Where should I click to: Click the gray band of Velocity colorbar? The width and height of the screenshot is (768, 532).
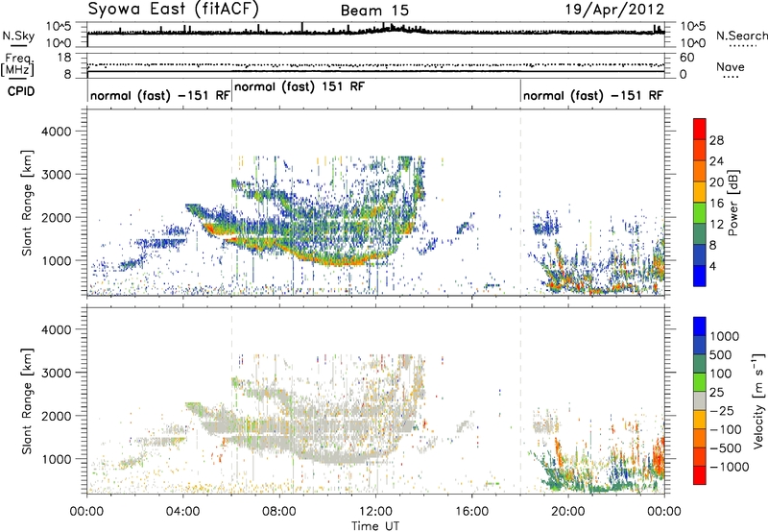[700, 400]
